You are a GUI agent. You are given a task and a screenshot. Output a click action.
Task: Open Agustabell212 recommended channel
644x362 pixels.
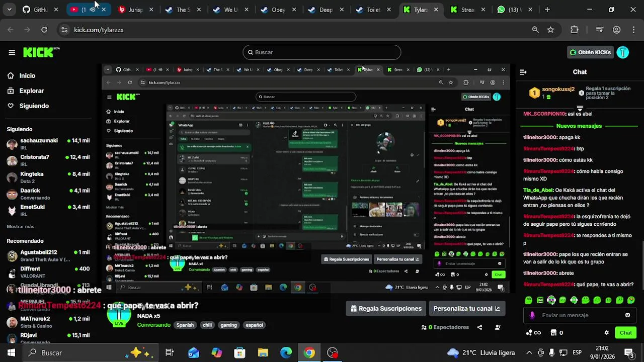pyautogui.click(x=48, y=255)
